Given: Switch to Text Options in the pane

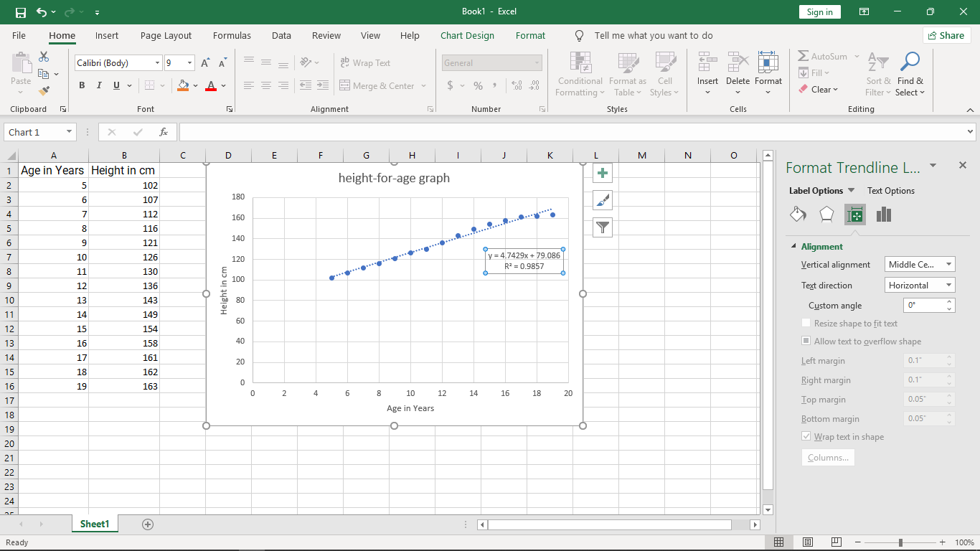Looking at the screenshot, I should click(x=890, y=191).
